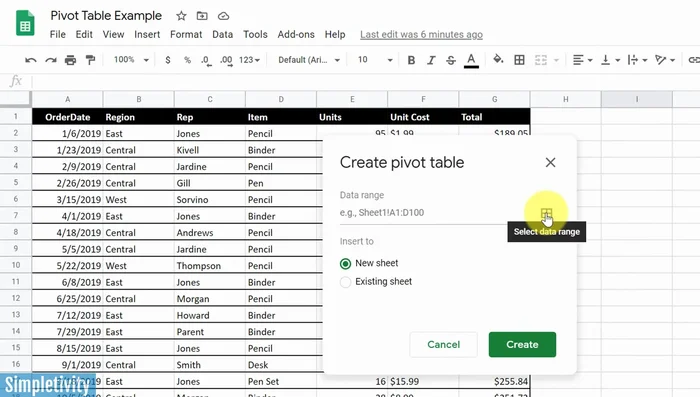Screen dimensions: 700x397
Task: Select column A header
Action: (67, 99)
